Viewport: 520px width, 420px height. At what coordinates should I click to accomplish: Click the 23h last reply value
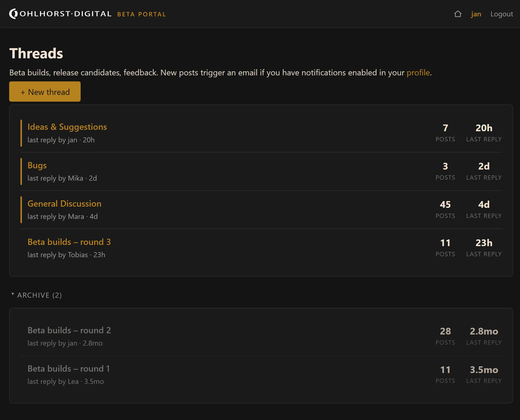pos(484,243)
